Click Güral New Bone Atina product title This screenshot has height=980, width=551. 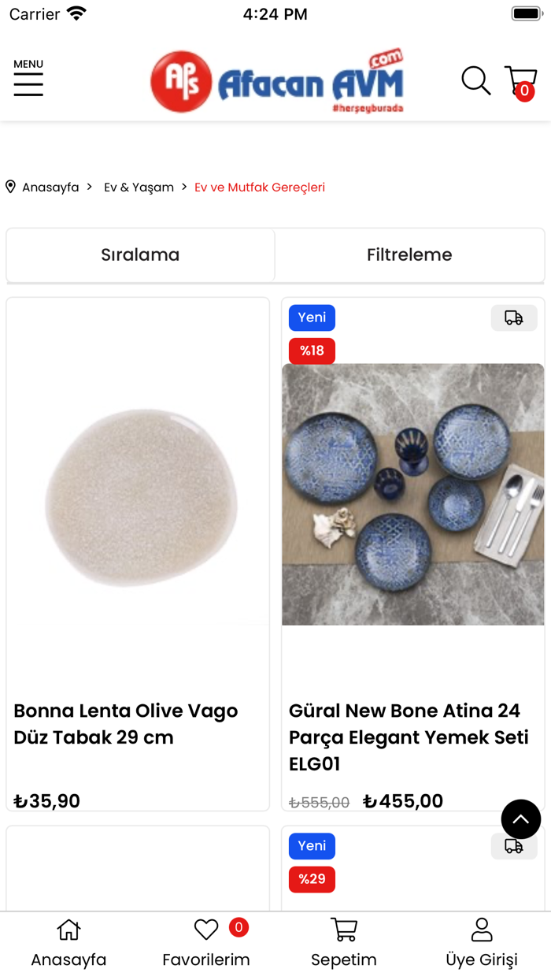(409, 737)
